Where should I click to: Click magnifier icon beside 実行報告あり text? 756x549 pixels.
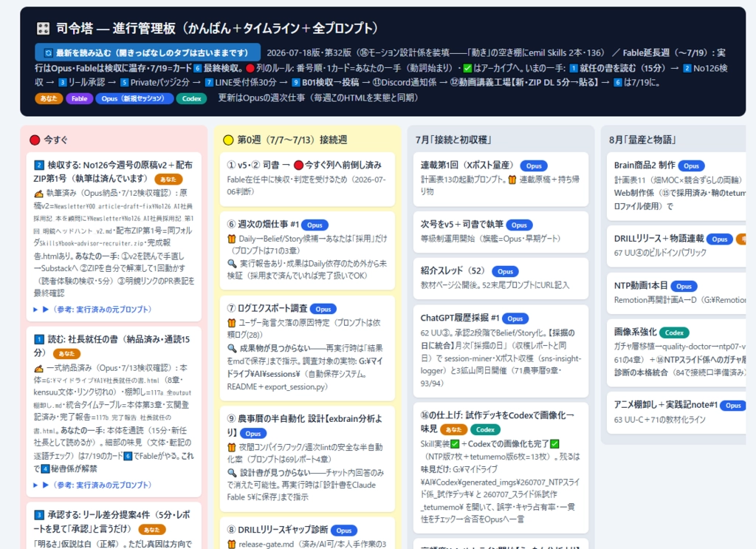click(x=232, y=263)
